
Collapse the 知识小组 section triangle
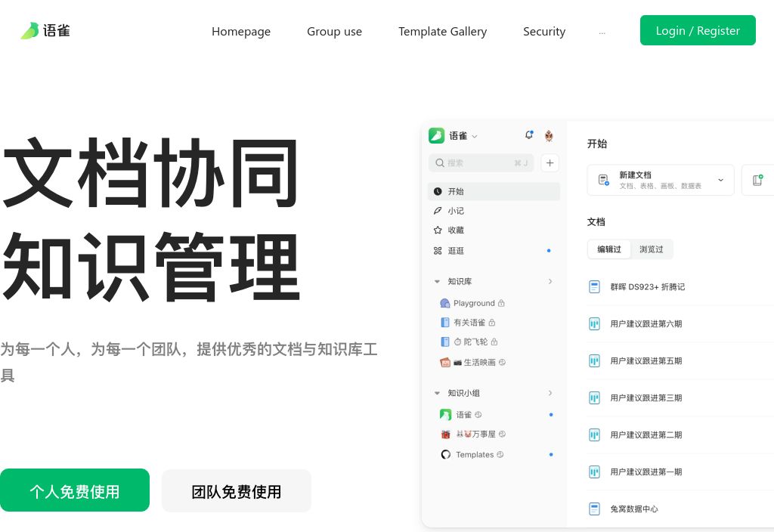click(x=437, y=393)
